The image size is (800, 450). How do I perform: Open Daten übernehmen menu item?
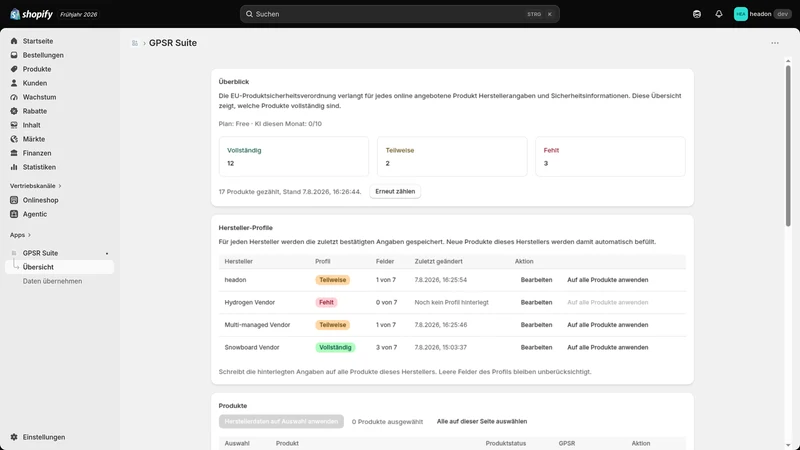point(52,281)
